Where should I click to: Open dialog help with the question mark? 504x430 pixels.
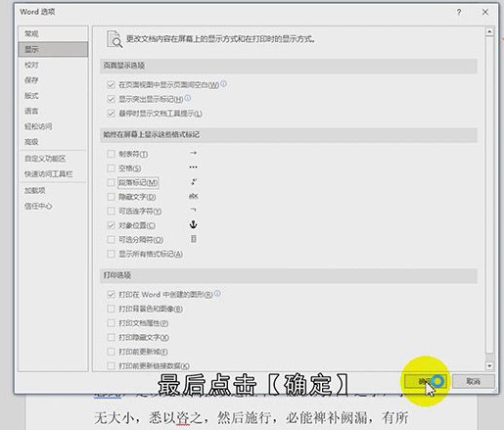point(459,12)
